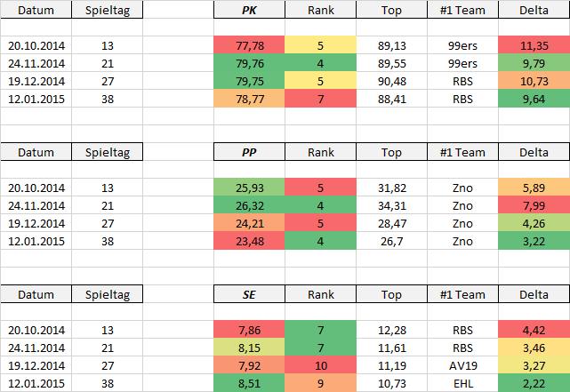Select the PP column header cell
The width and height of the screenshot is (570, 392).
[250, 152]
